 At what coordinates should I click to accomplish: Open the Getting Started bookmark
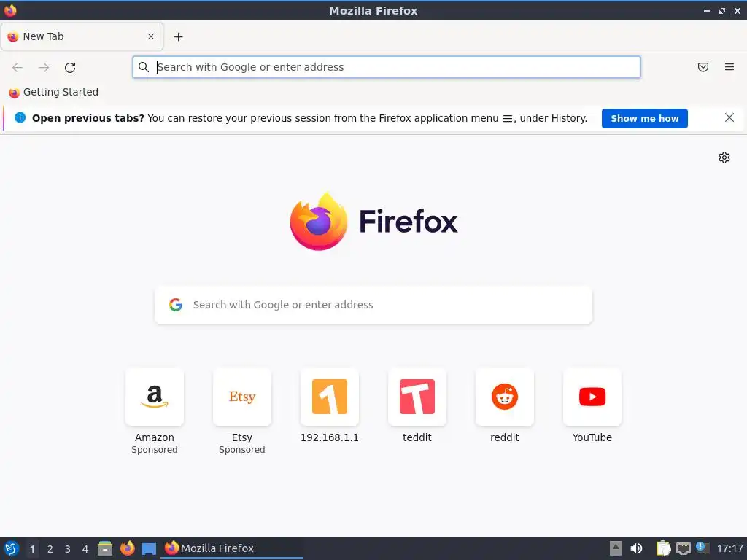pos(53,92)
